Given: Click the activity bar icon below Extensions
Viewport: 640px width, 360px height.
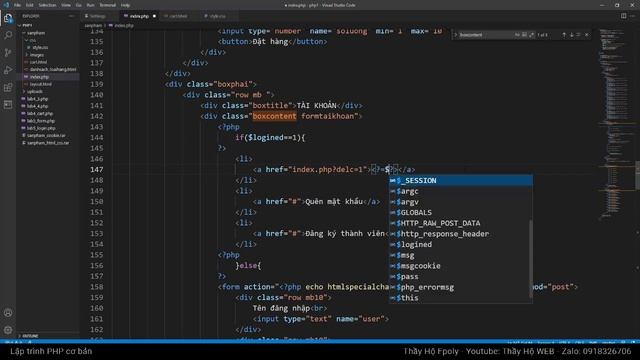Looking at the screenshot, I should pyautogui.click(x=8, y=105).
